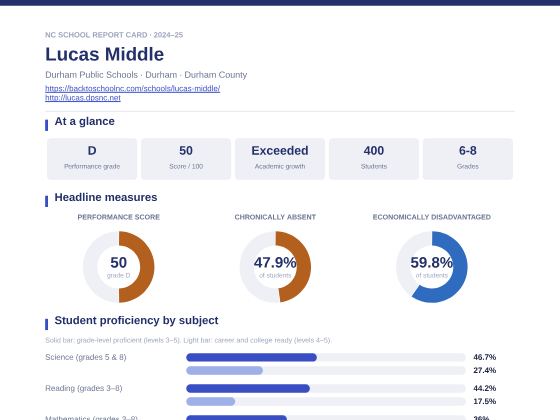Open the lucas.dpsnc.net school website link
The image size is (560, 420).
[x=83, y=98]
